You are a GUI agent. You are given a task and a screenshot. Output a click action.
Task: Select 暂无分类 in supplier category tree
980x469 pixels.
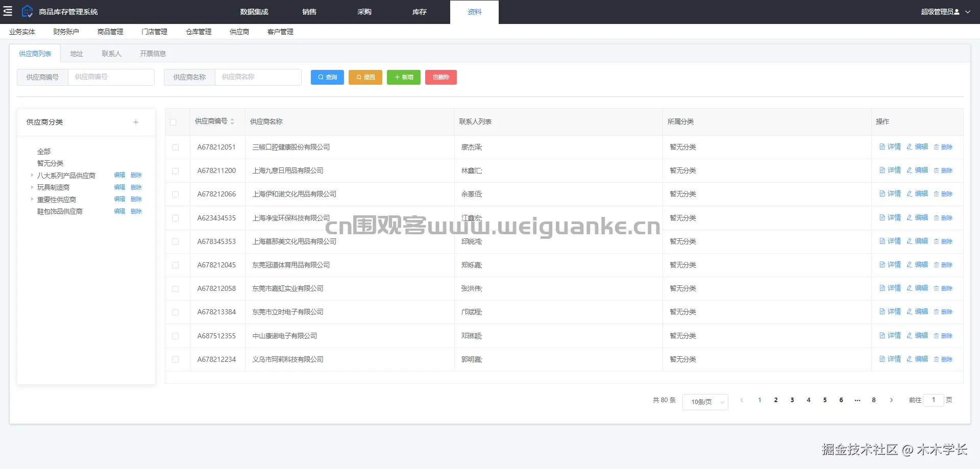tap(50, 163)
